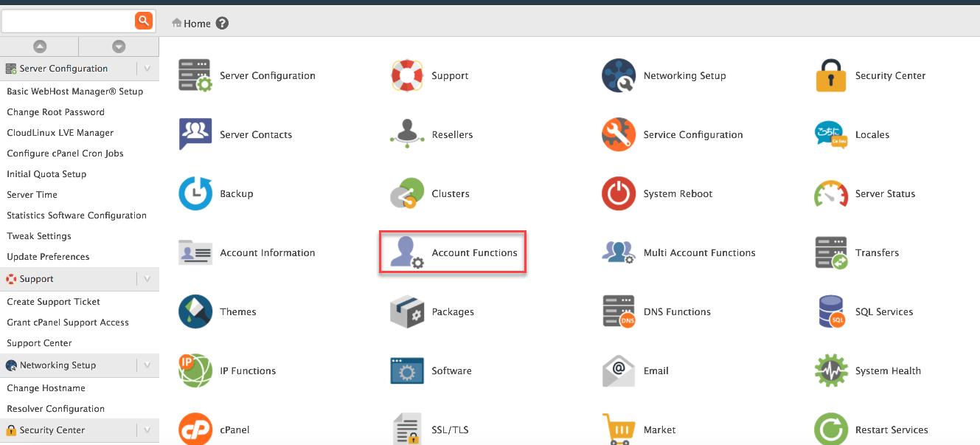Open the Software window-gear icon
Screen dimensions: 980x445
[407, 370]
